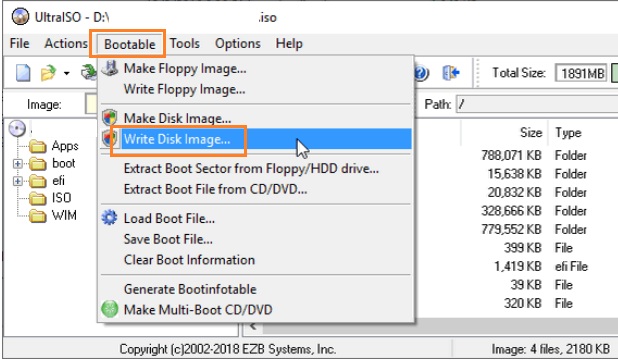Screen dimensions: 618x360
Task: Click the 20,832 KB size cell
Action: pos(514,192)
